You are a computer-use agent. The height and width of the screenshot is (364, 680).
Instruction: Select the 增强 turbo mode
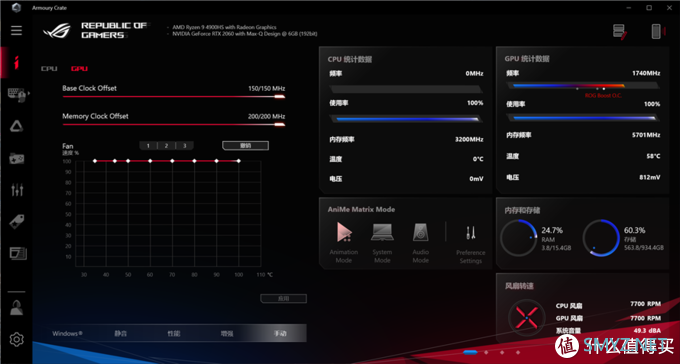click(227, 334)
